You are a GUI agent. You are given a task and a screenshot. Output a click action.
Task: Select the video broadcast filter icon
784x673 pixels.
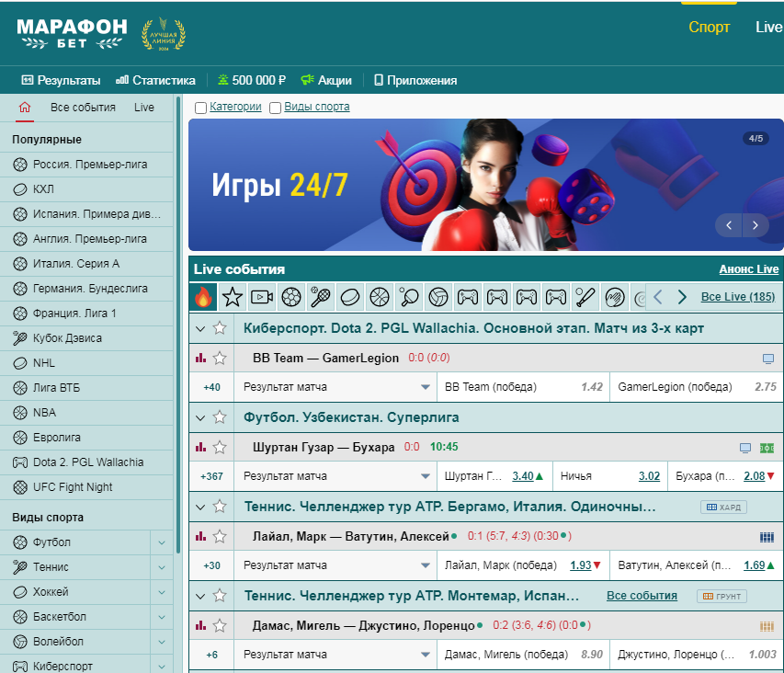262,297
